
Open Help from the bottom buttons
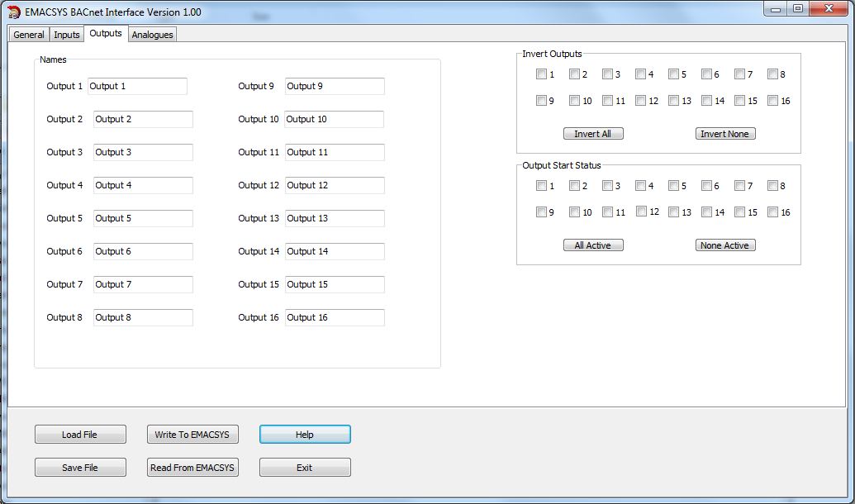tap(305, 435)
